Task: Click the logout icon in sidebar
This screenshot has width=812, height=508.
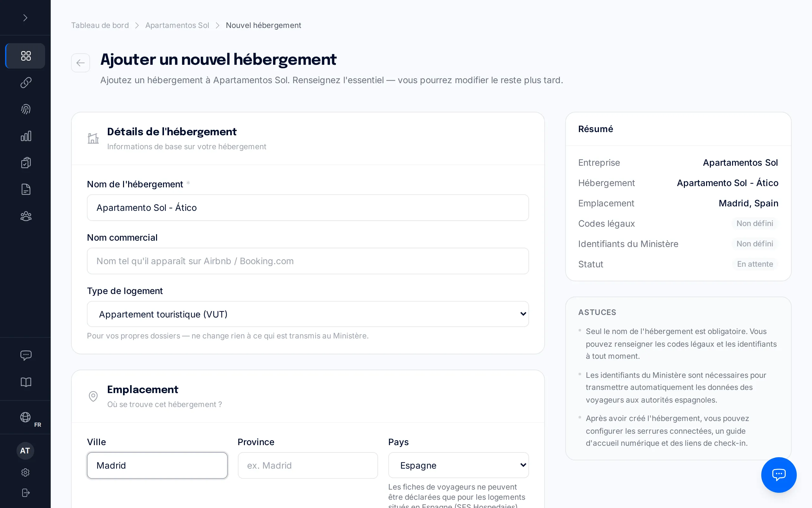Action: (25, 492)
